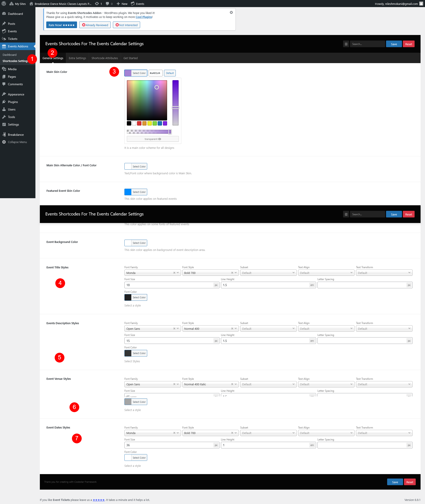This screenshot has height=504, width=425.
Task: Open Tickets in the sidebar
Action: pos(13,39)
